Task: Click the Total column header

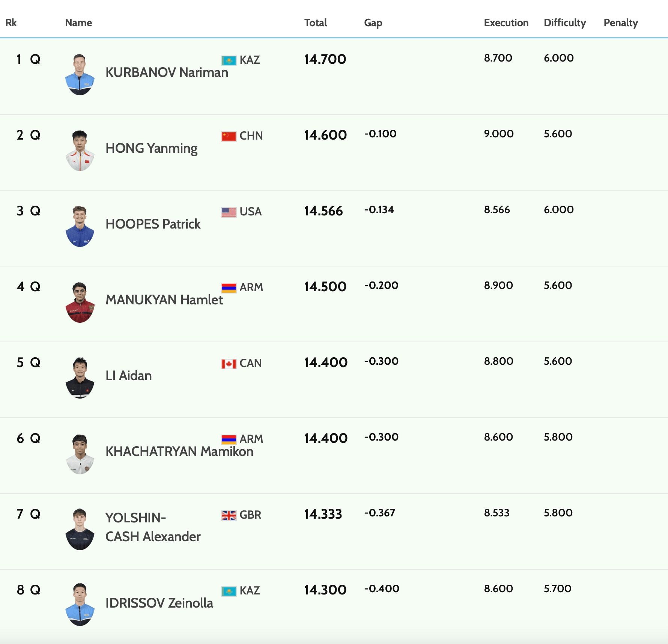Action: pyautogui.click(x=315, y=23)
